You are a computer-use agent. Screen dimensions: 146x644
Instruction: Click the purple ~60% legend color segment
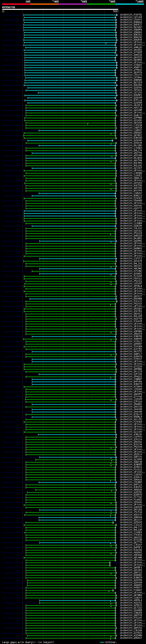coord(73,4)
